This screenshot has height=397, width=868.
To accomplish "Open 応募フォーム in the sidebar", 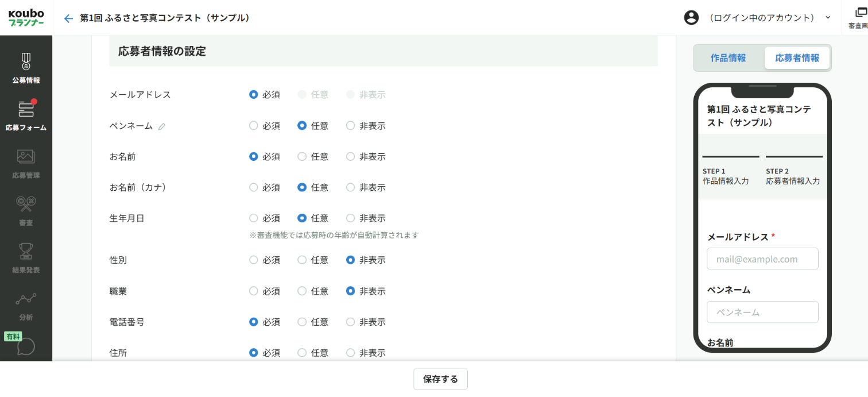I will 26,115.
